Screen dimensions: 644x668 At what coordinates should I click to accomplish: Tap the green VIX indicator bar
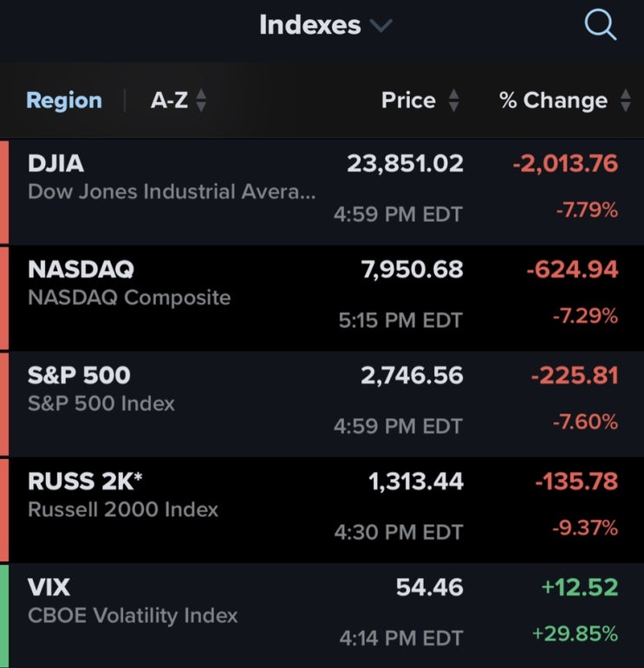click(4, 616)
